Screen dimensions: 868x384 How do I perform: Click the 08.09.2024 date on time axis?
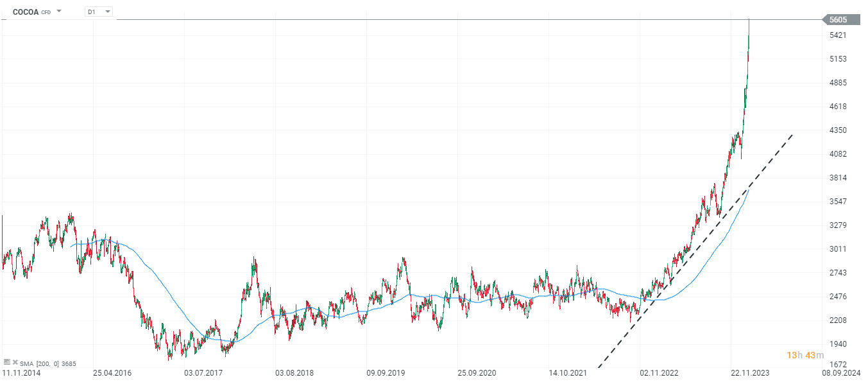[x=841, y=372]
